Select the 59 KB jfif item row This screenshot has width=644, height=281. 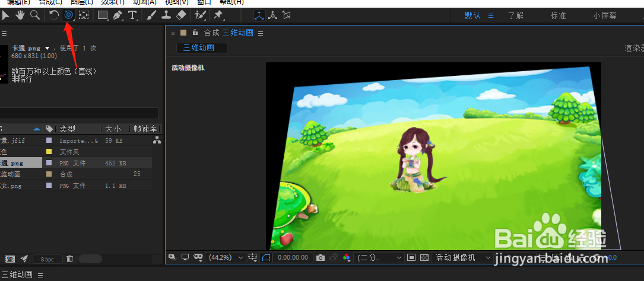pos(76,140)
